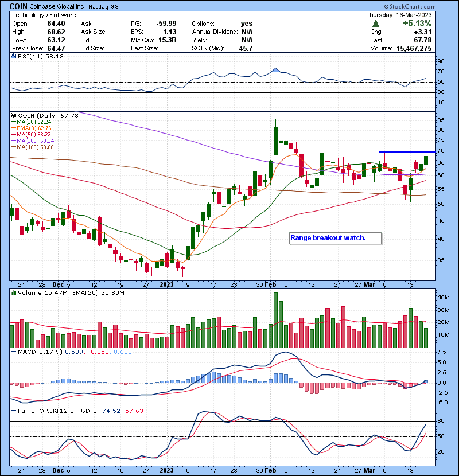Screen dimensions: 459x476
Task: Click the Annual Dividend label
Action: (x=215, y=32)
